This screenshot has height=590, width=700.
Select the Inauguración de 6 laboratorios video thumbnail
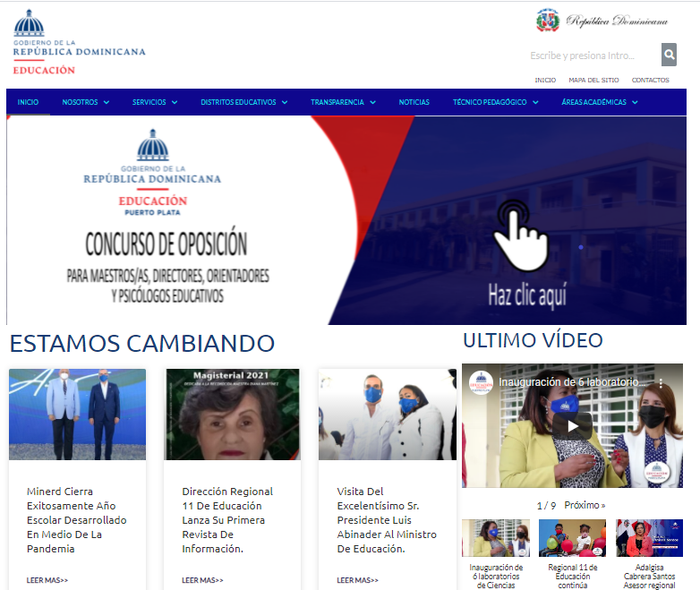tap(496, 538)
